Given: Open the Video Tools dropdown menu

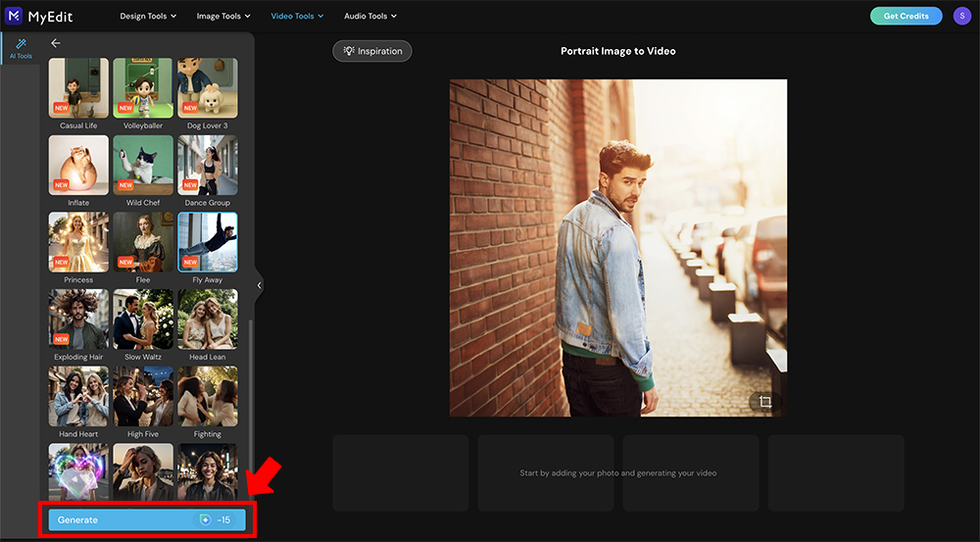Looking at the screenshot, I should 297,17.
